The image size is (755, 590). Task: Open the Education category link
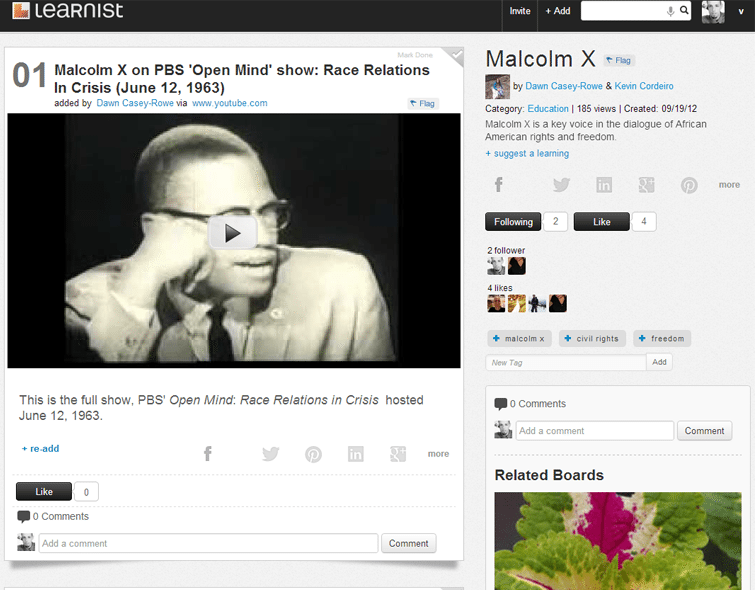click(548, 108)
